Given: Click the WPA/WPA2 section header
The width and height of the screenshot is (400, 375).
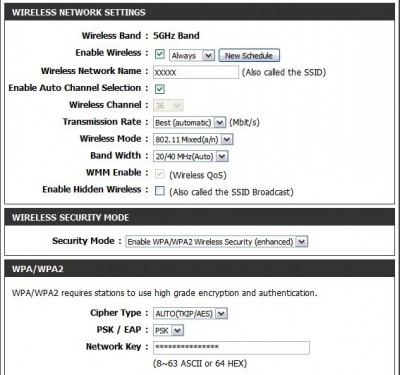Looking at the screenshot, I should (x=199, y=269).
